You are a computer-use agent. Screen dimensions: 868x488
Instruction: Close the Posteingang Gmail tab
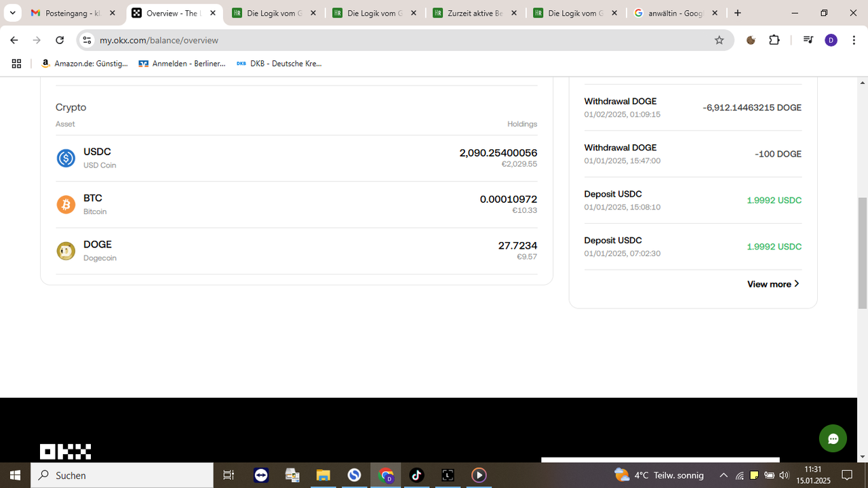(x=113, y=13)
